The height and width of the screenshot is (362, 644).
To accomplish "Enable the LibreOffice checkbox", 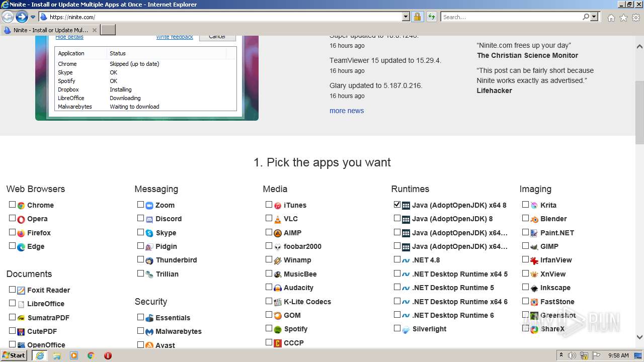I will pos(12,303).
